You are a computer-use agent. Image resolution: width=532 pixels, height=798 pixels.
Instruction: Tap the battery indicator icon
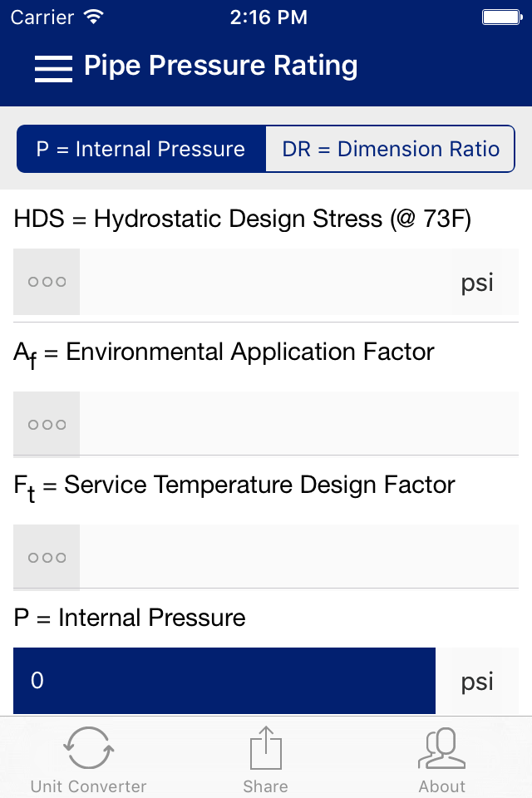[502, 17]
